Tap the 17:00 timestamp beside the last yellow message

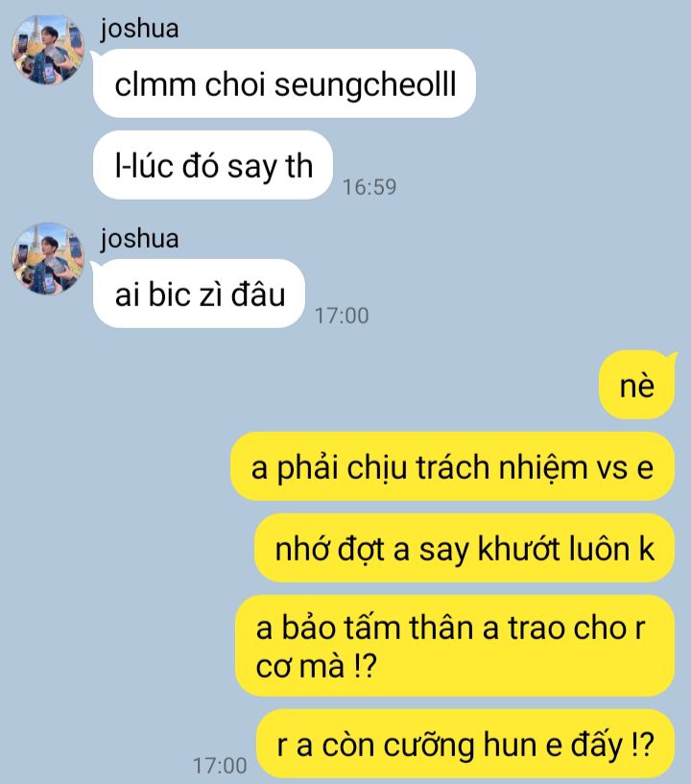tap(220, 766)
